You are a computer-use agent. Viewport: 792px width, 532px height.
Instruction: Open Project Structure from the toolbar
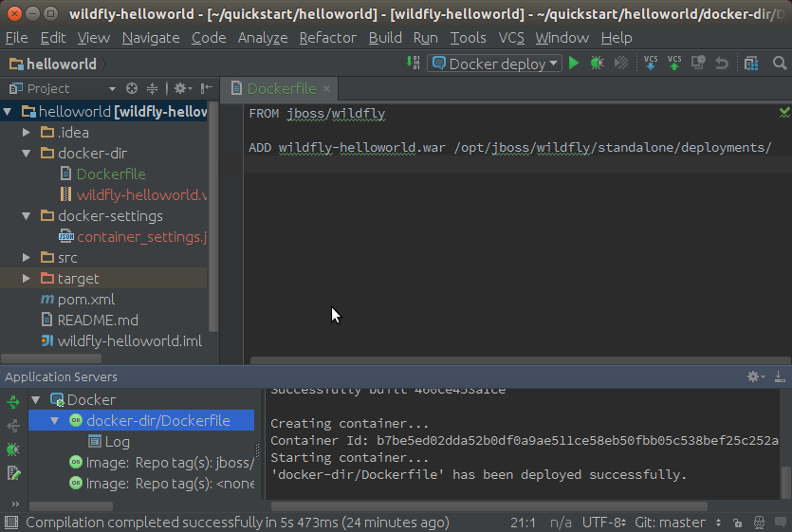751,64
